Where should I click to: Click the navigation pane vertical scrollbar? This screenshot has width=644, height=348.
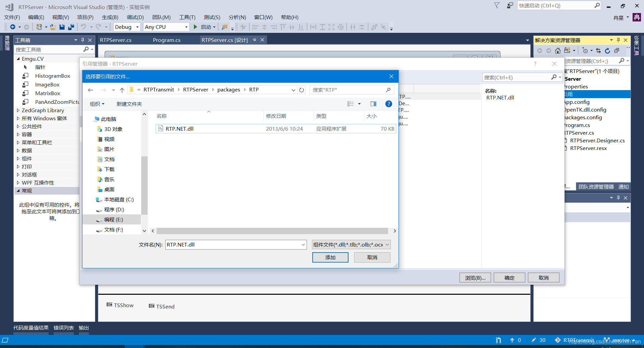145,185
